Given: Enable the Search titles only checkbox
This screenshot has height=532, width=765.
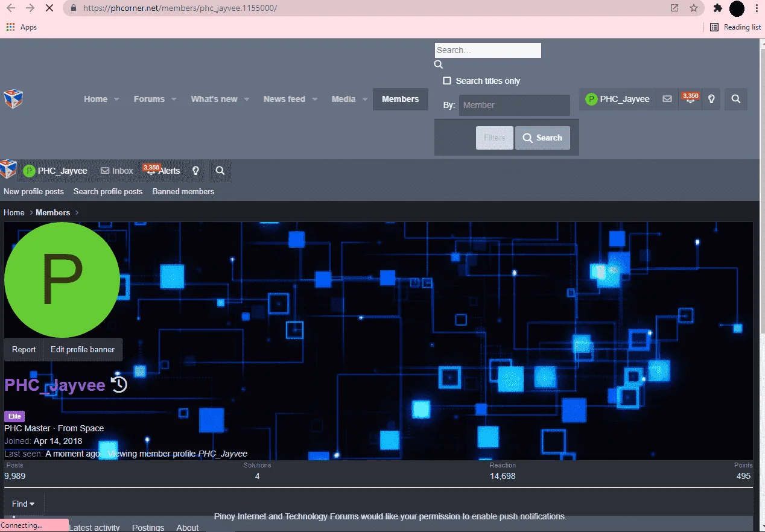Looking at the screenshot, I should 447,81.
